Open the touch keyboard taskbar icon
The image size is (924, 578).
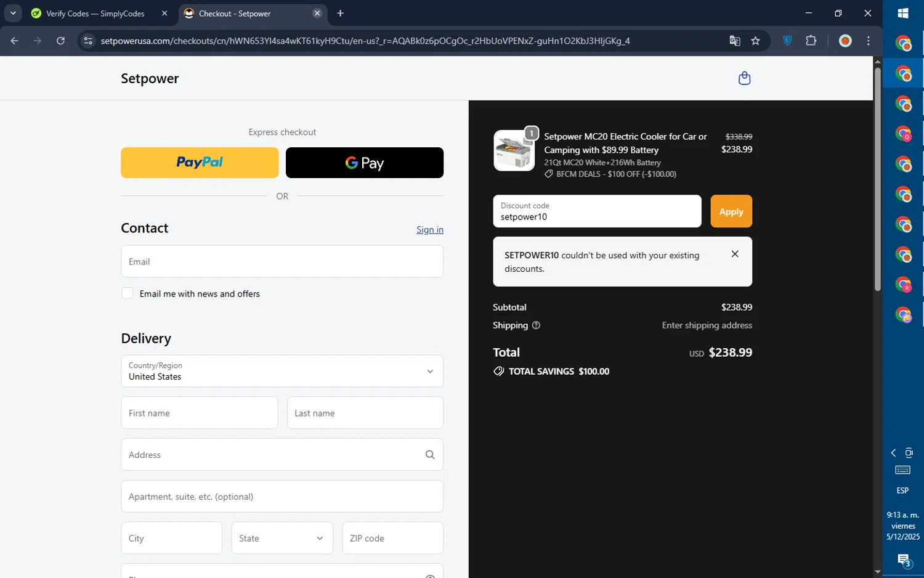click(903, 470)
